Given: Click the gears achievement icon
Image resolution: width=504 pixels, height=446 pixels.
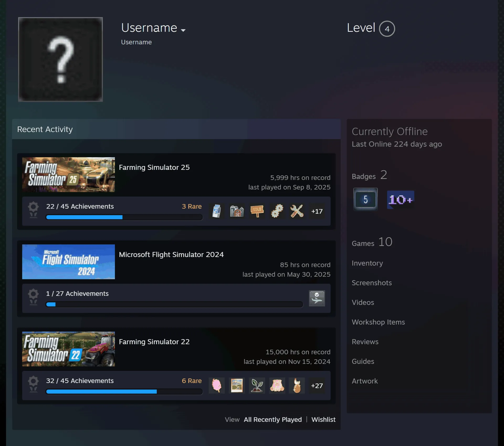Looking at the screenshot, I should coord(277,211).
